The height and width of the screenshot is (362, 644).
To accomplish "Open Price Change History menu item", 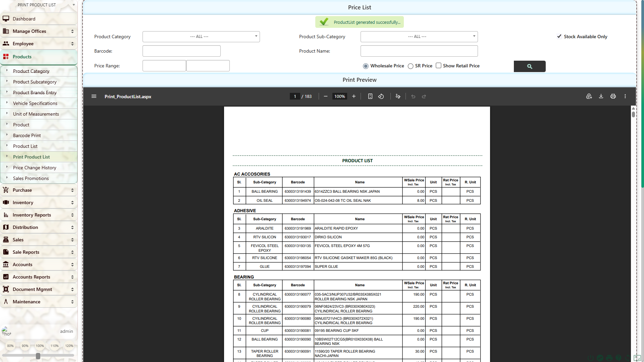I will coord(35,168).
